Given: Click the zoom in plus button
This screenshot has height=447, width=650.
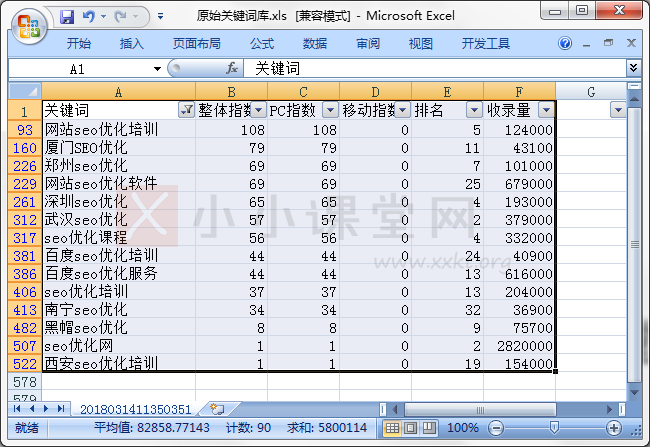Looking at the screenshot, I should 614,428.
